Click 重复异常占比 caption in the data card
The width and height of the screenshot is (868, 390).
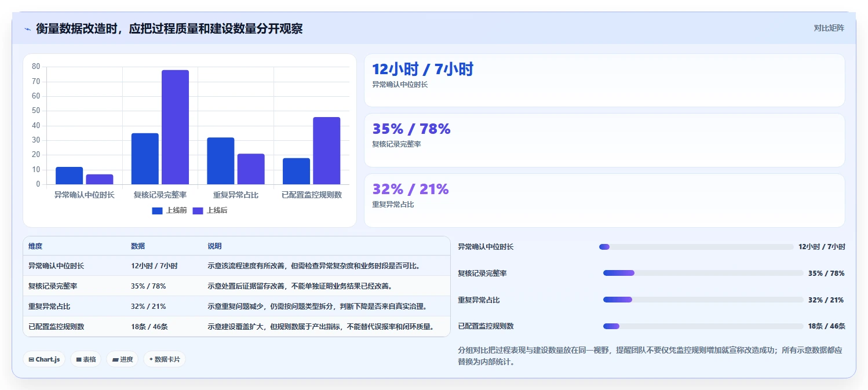pyautogui.click(x=393, y=205)
